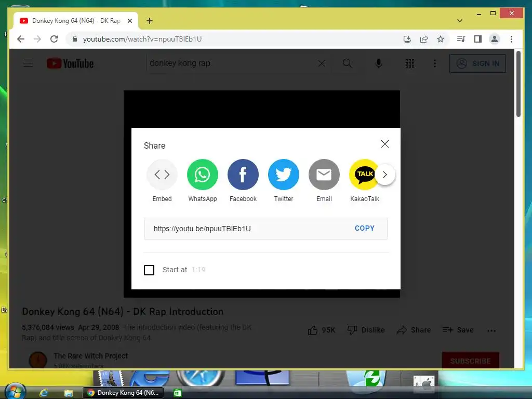Go to YouTube home logo
532x399 pixels.
[x=70, y=63]
